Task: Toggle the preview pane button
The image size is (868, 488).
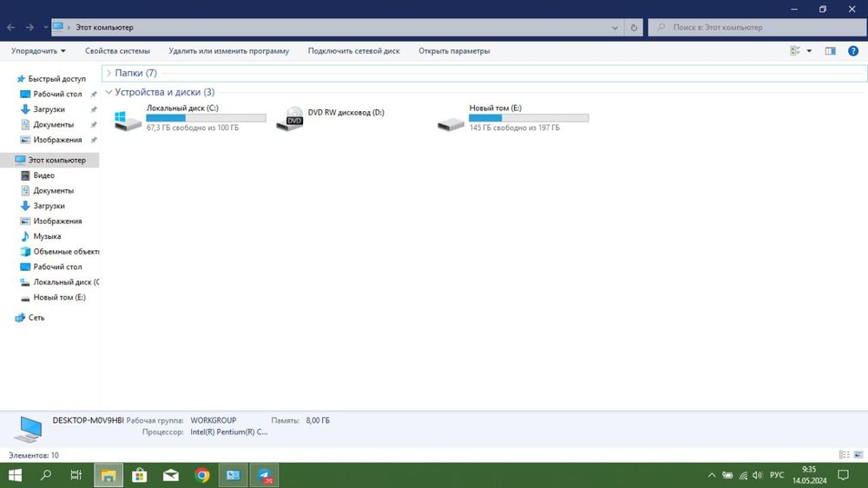Action: [831, 51]
